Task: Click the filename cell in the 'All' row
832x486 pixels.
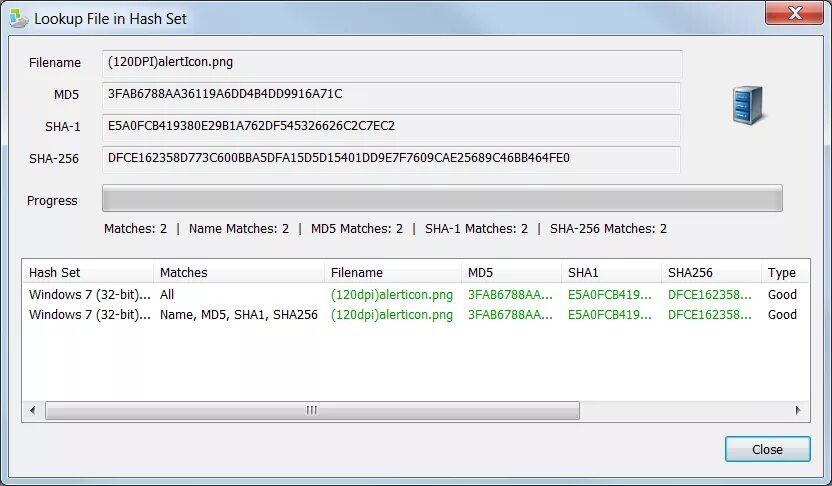Action: pyautogui.click(x=392, y=294)
